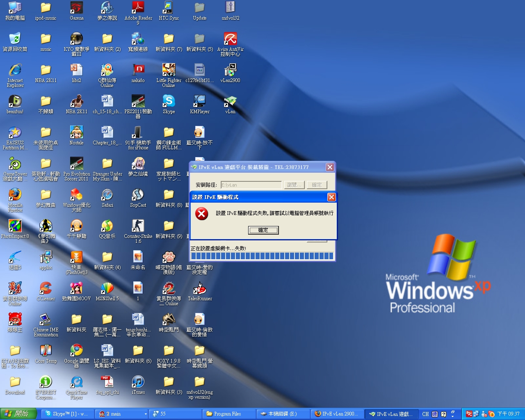525x420 pixels.
Task: Click 確定 in the IPvE driver error dialog
Action: tap(263, 230)
